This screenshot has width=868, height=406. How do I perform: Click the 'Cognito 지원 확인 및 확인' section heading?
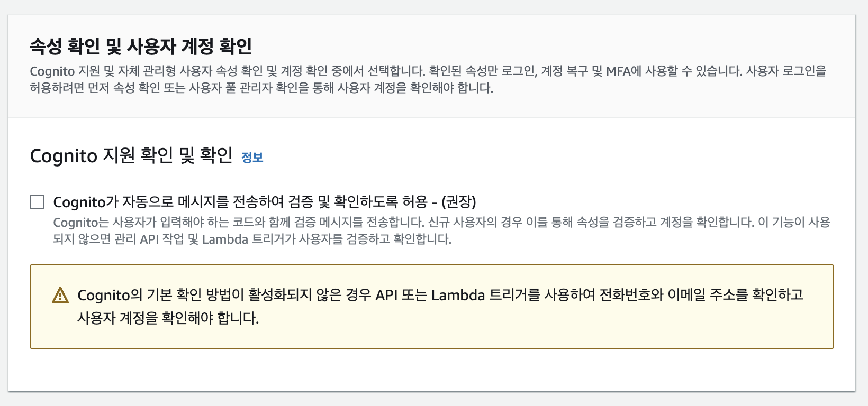(x=131, y=156)
